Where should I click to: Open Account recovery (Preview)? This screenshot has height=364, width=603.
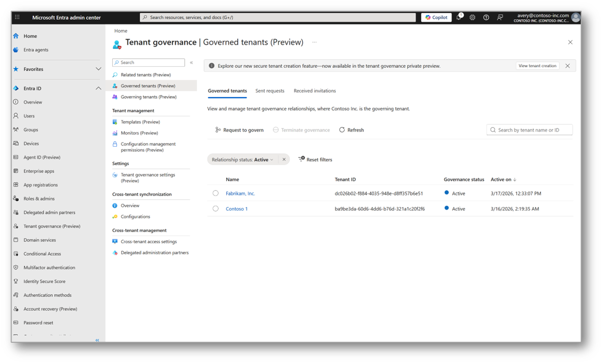[x=50, y=309]
